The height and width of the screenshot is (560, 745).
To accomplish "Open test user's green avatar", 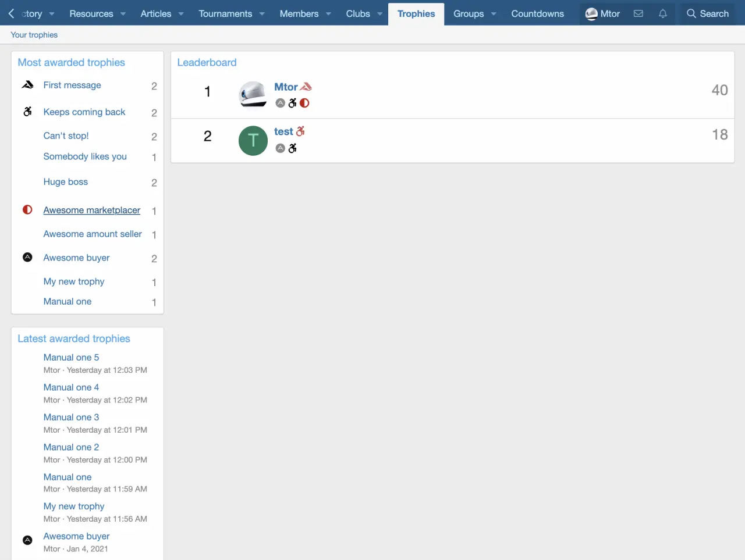I will pyautogui.click(x=253, y=140).
